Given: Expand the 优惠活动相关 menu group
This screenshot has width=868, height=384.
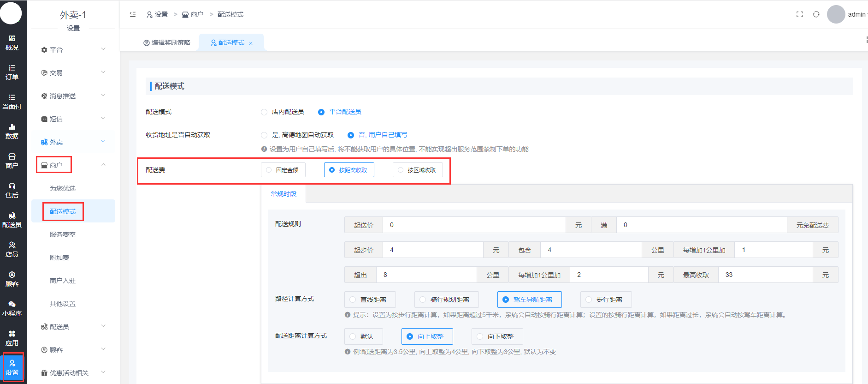Looking at the screenshot, I should tap(73, 372).
